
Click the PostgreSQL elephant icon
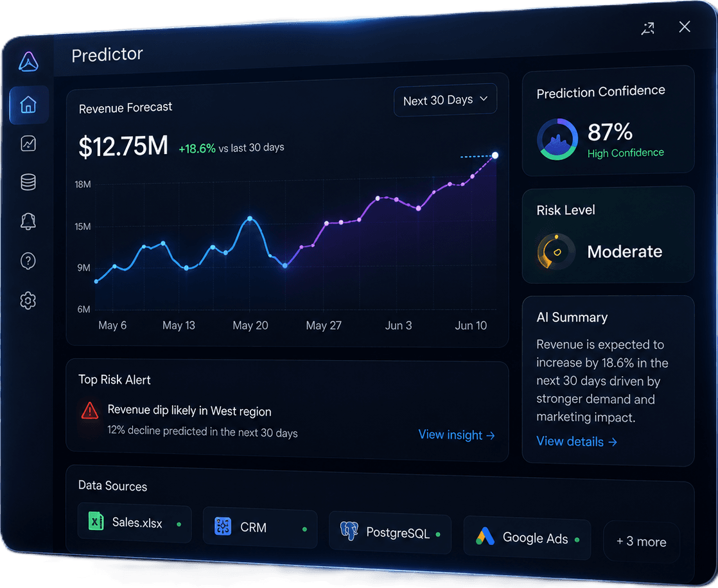[349, 531]
